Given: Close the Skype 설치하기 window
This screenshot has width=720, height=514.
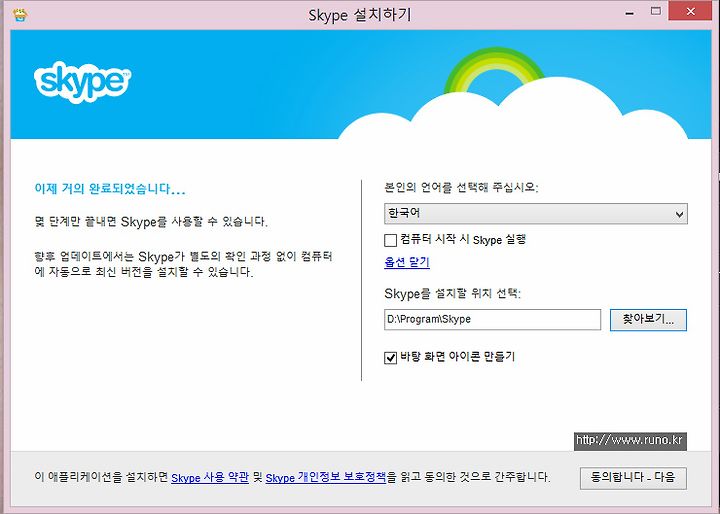Looking at the screenshot, I should coord(691,12).
